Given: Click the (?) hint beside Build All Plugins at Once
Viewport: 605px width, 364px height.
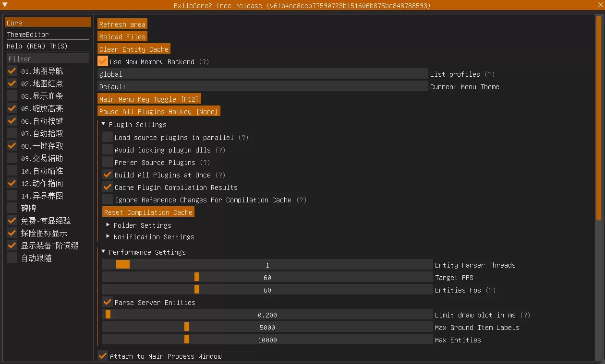Looking at the screenshot, I should (x=220, y=175).
